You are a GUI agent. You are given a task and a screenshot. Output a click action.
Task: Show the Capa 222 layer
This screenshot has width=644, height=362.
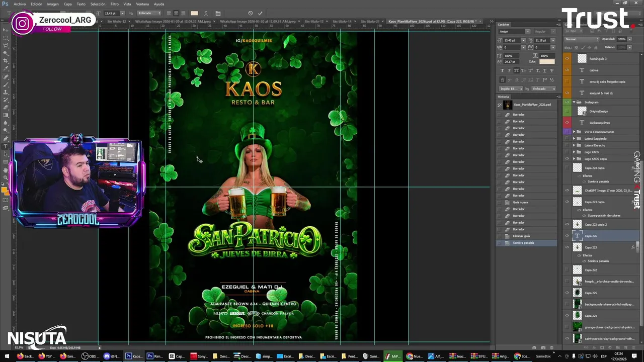pyautogui.click(x=567, y=270)
